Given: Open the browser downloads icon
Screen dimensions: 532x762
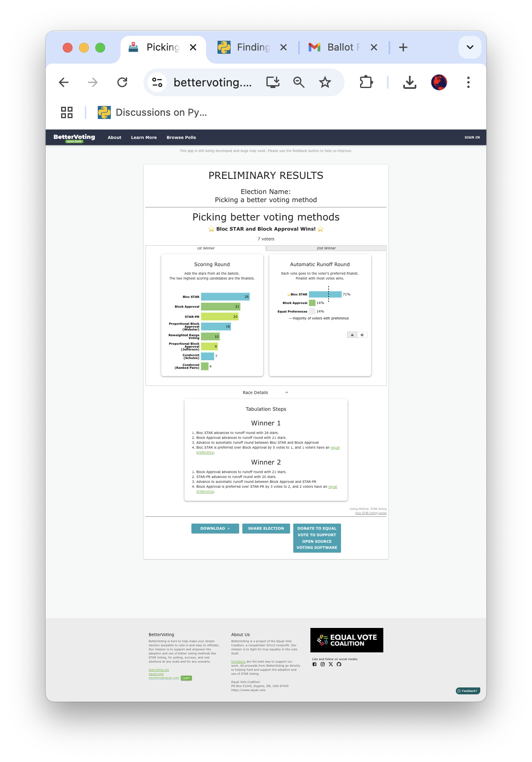Looking at the screenshot, I should click(409, 82).
